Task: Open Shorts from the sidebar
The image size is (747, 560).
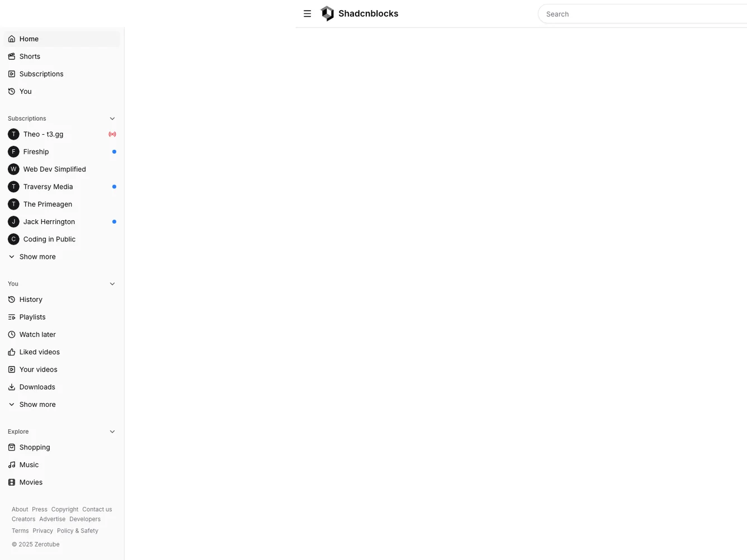Action: [x=30, y=56]
